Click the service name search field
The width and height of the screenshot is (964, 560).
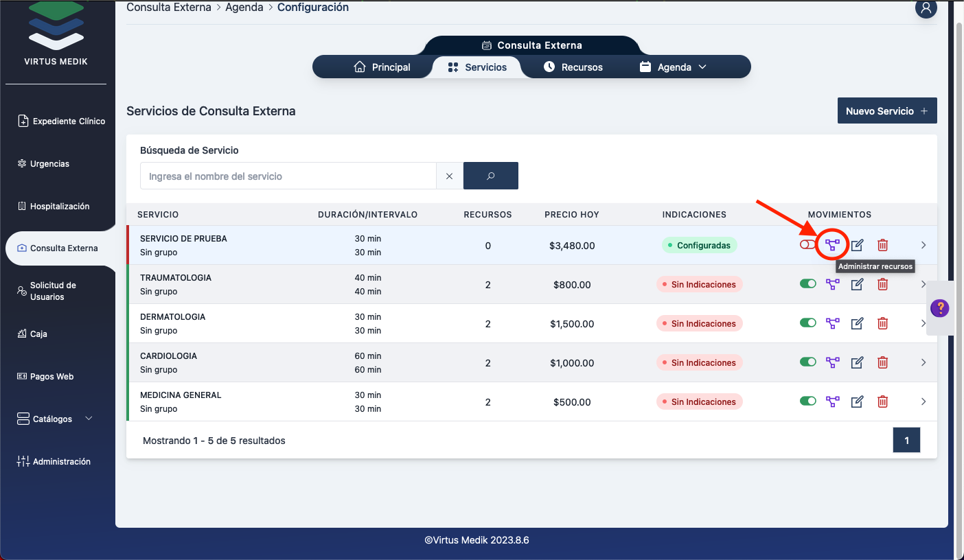[x=288, y=176]
